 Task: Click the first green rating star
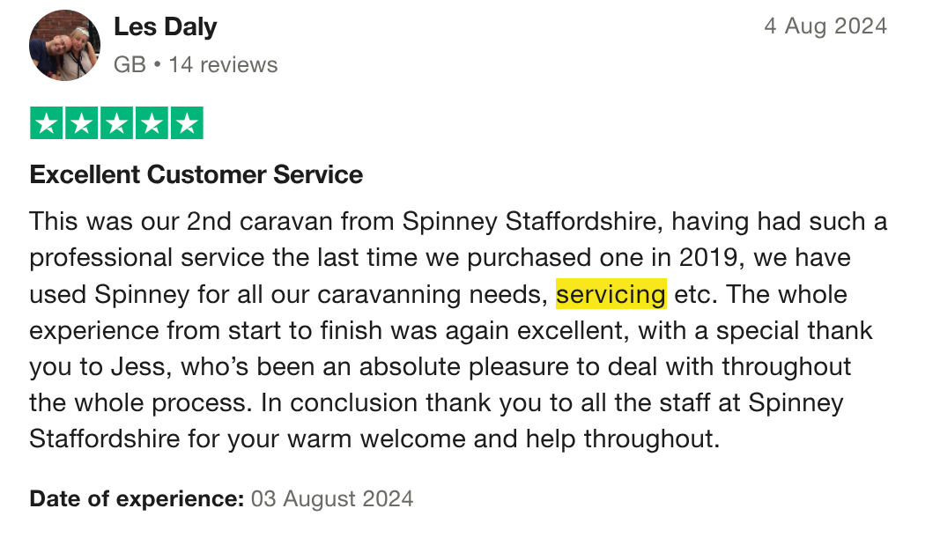[47, 123]
